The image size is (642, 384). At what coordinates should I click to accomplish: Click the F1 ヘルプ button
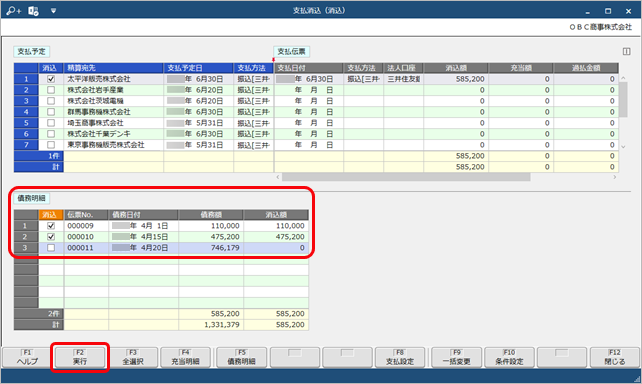point(27,357)
